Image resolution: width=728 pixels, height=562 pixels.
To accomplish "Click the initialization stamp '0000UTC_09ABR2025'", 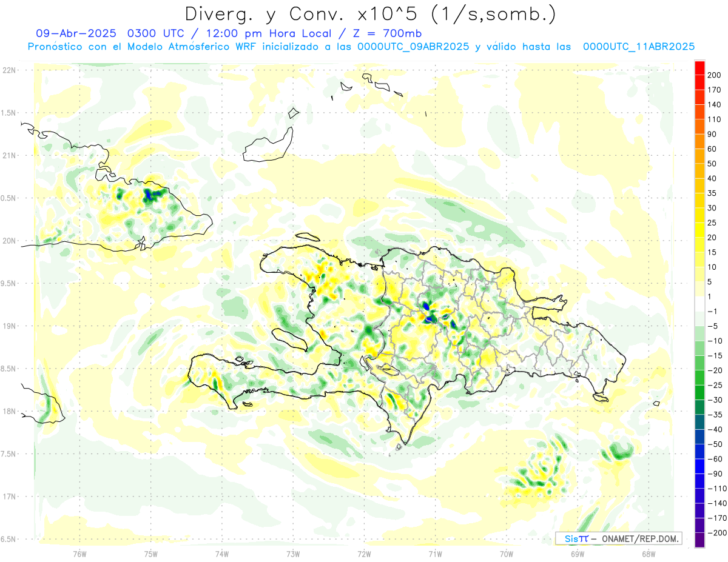I will click(413, 47).
